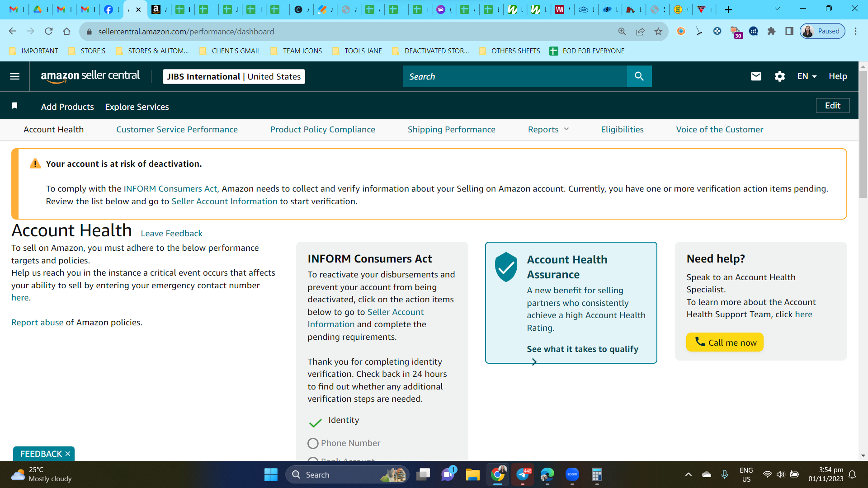Click the Call me now button
The height and width of the screenshot is (488, 868).
click(725, 342)
